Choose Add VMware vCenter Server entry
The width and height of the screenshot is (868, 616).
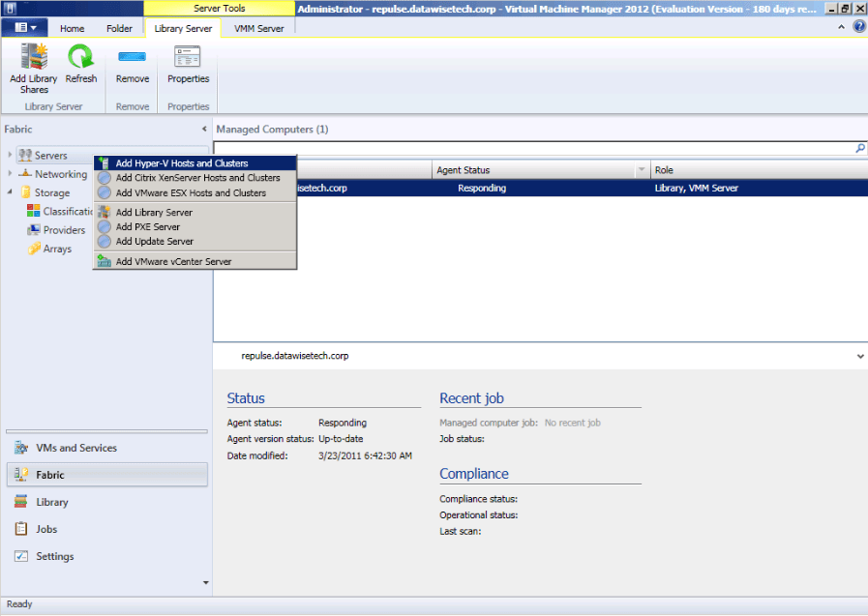click(195, 261)
